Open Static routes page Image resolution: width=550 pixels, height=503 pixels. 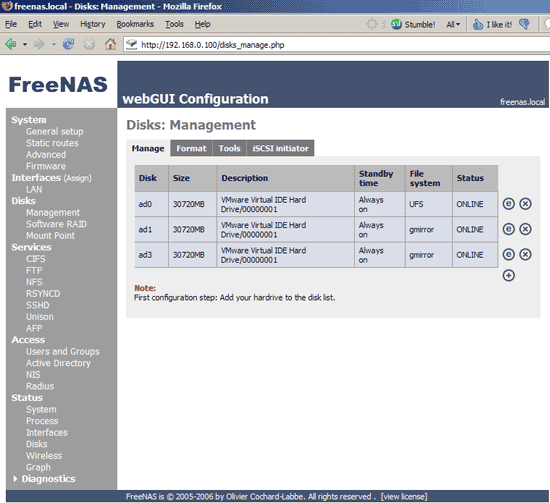(52, 143)
